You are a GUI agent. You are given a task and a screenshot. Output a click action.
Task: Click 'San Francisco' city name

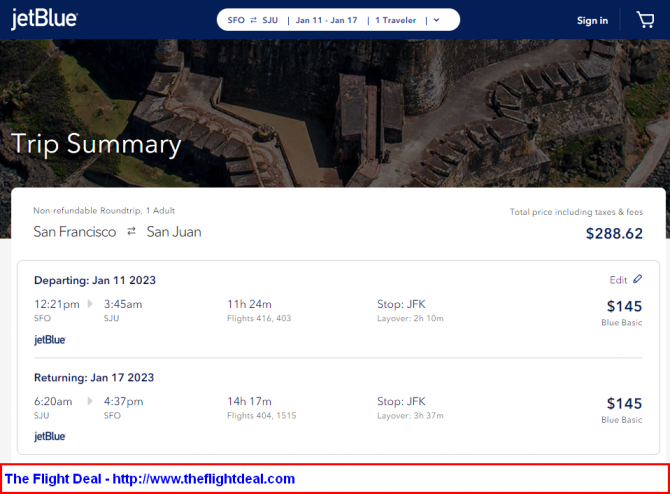75,232
